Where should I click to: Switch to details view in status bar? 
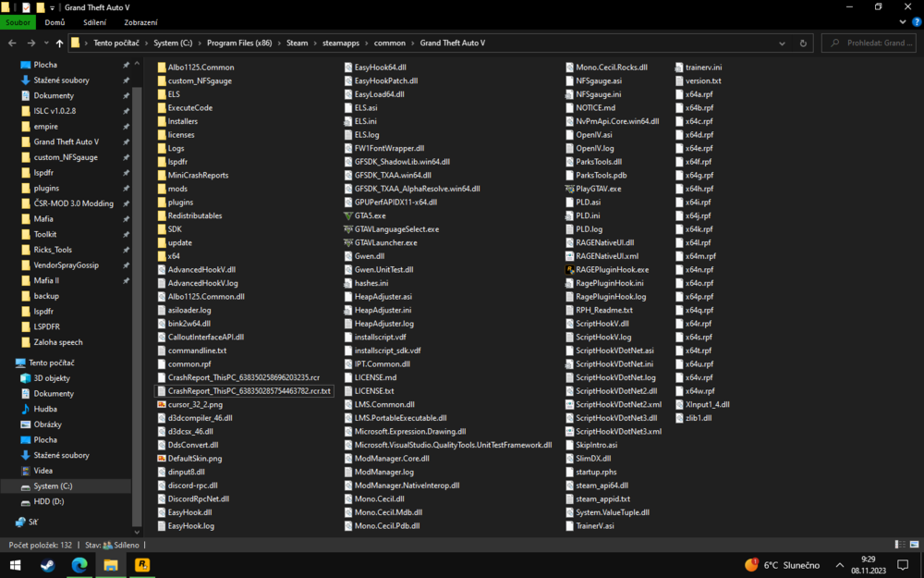tap(899, 544)
